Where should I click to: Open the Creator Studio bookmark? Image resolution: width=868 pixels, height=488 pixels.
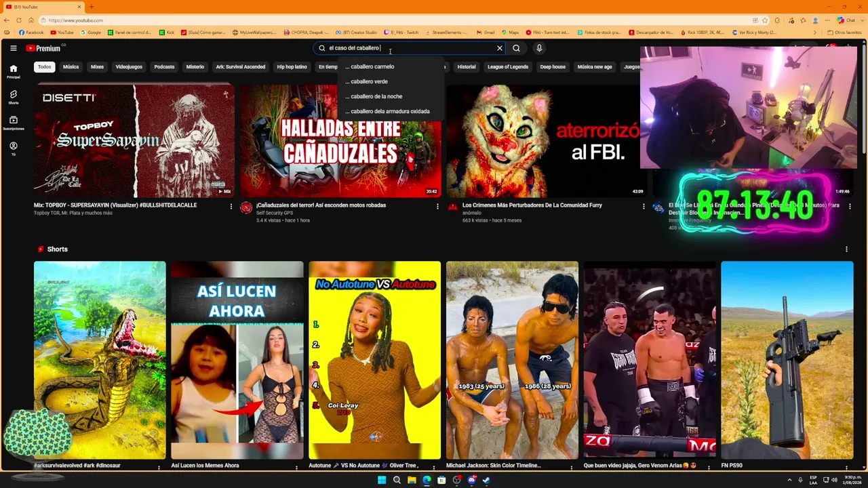(356, 33)
